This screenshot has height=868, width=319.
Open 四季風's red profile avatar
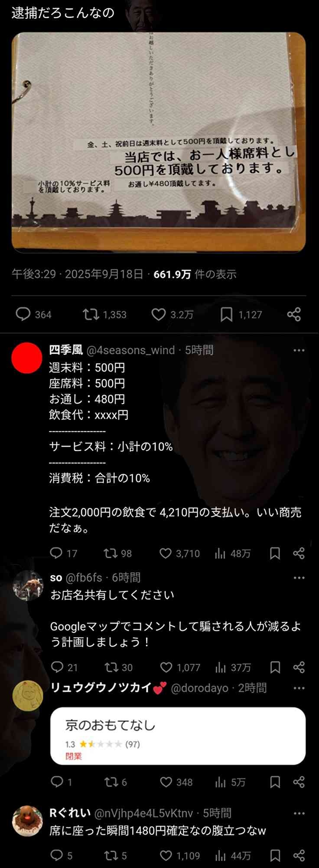pos(27,358)
